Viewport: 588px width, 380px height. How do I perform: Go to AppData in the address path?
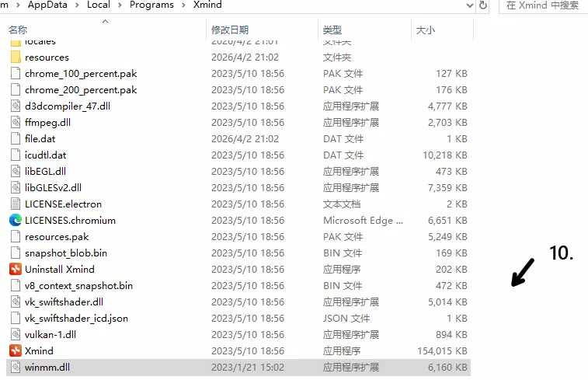pos(47,5)
